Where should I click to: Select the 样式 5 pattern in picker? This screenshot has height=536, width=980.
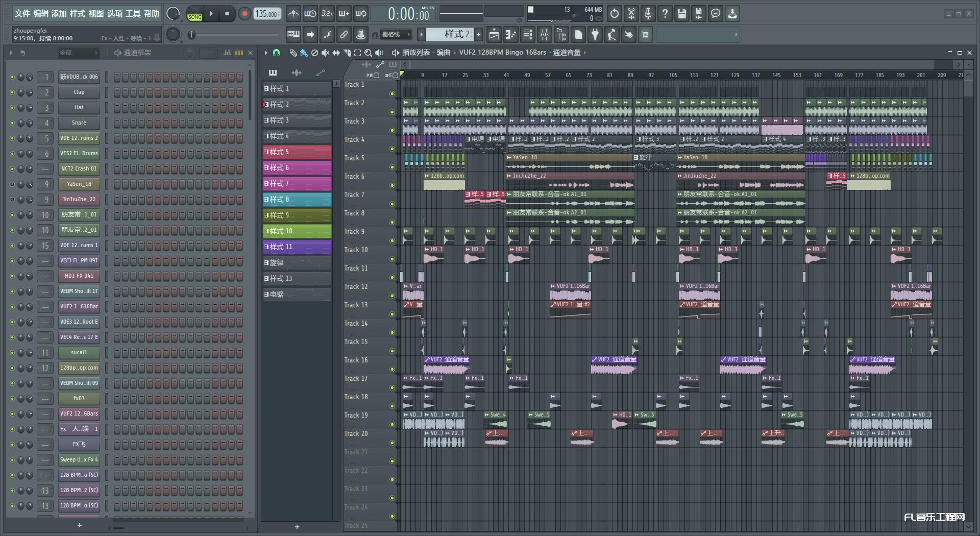(297, 152)
